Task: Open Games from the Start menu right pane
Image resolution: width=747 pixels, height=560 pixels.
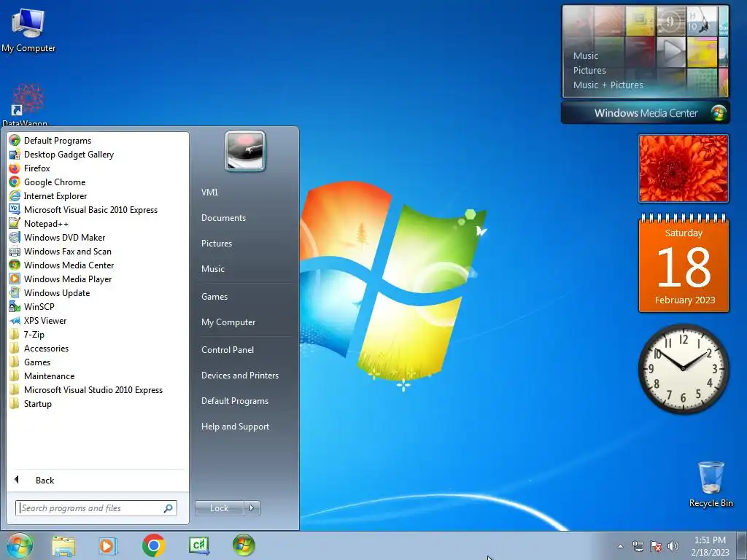Action: pos(214,297)
